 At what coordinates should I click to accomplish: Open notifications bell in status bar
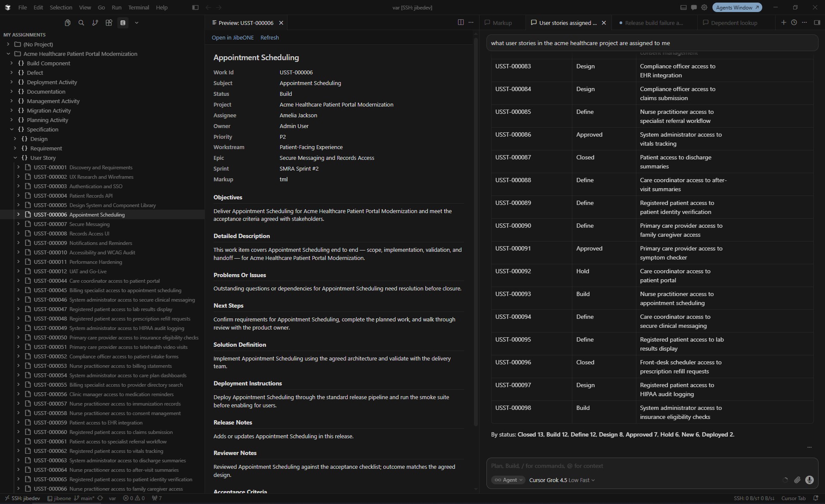pos(816,498)
